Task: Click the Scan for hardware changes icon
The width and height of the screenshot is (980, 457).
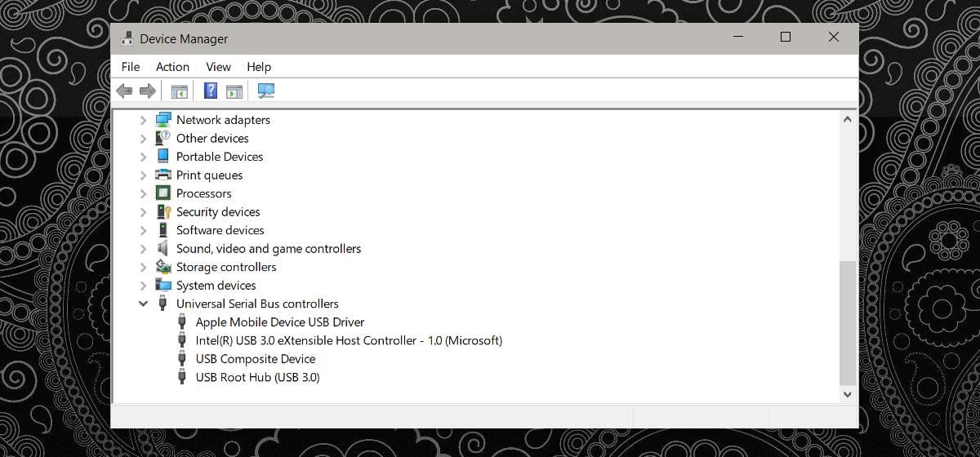Action: pos(266,91)
